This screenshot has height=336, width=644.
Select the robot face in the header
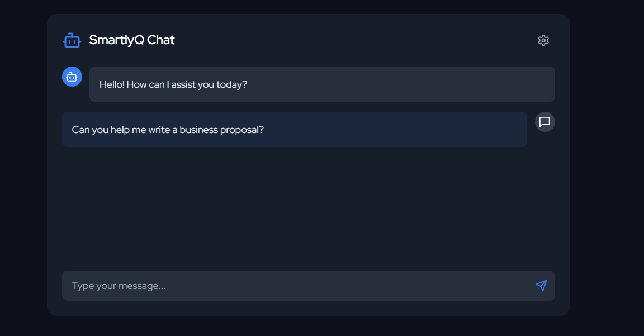[x=72, y=40]
